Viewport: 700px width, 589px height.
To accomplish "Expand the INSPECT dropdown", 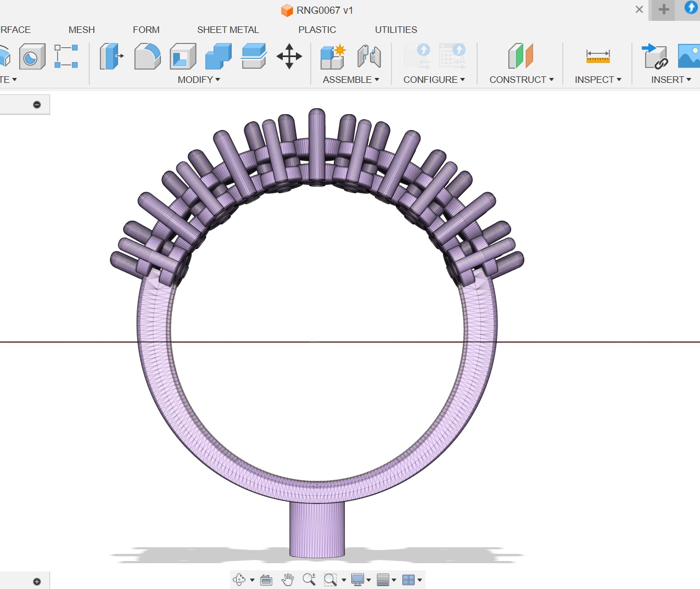I will [598, 80].
